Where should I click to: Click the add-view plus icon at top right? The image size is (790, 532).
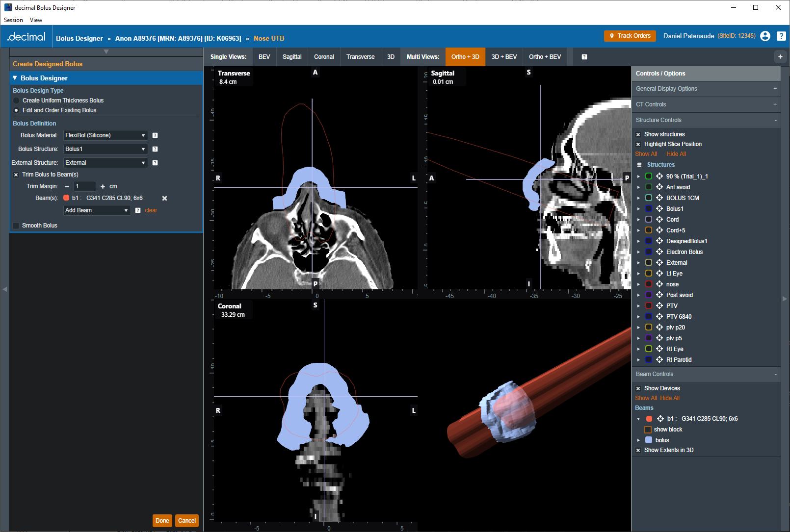click(x=780, y=57)
